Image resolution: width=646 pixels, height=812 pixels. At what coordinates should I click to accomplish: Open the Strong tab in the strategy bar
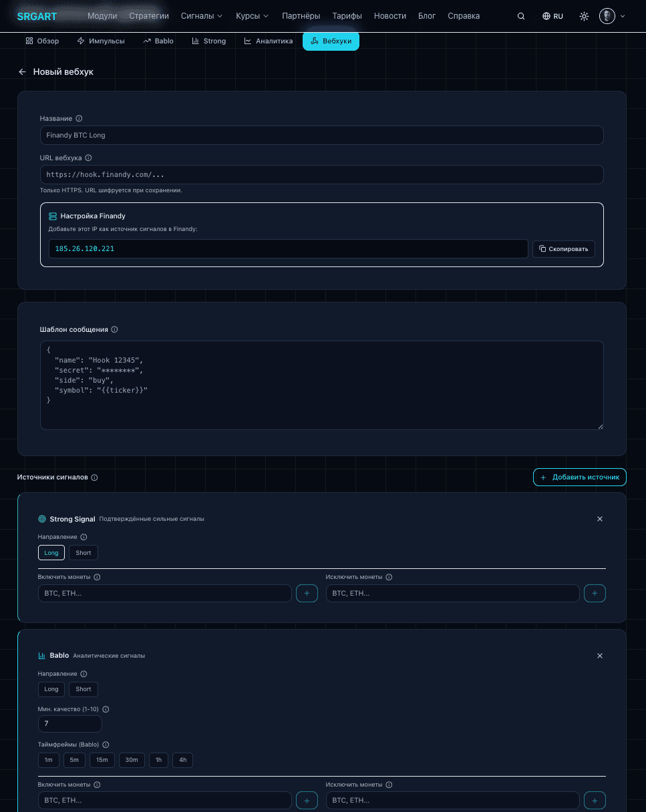click(x=209, y=41)
